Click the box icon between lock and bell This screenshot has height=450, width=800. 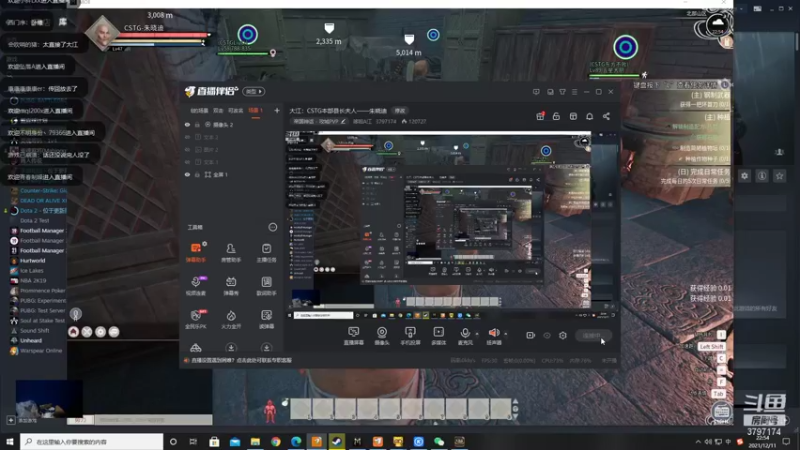(x=573, y=116)
